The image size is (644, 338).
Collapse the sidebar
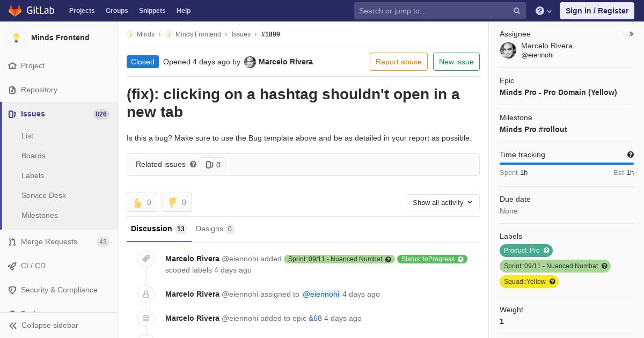click(x=59, y=325)
